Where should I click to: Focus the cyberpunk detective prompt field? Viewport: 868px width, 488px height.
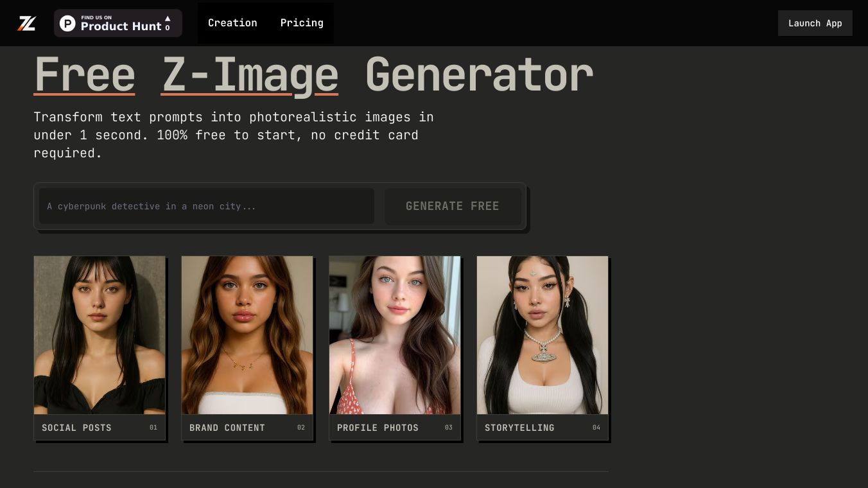coord(207,206)
